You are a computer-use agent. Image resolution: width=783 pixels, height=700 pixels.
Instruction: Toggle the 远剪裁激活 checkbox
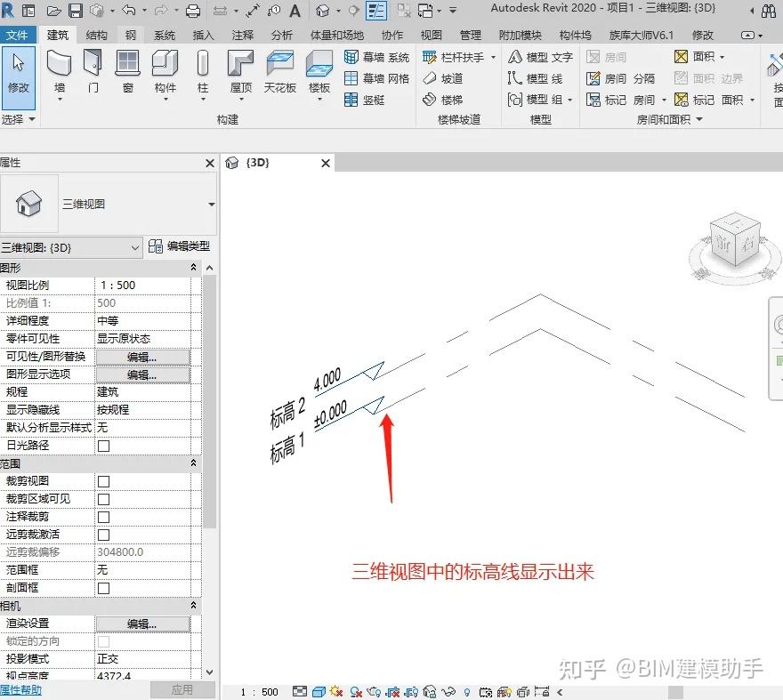coord(103,535)
